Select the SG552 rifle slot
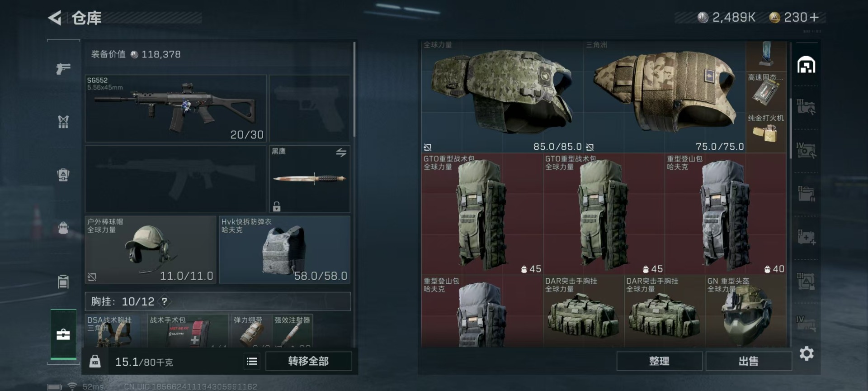This screenshot has width=868, height=391. pos(175,109)
